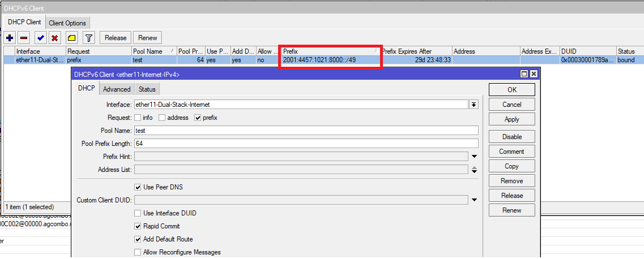Image resolution: width=644 pixels, height=259 pixels.
Task: Click the toolbar Renew button
Action: point(147,38)
